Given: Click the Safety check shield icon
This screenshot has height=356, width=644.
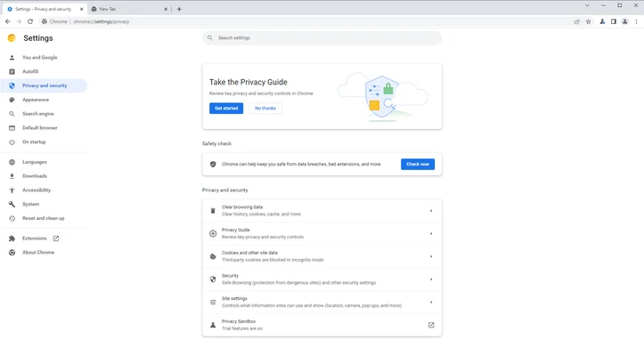Looking at the screenshot, I should 213,164.
